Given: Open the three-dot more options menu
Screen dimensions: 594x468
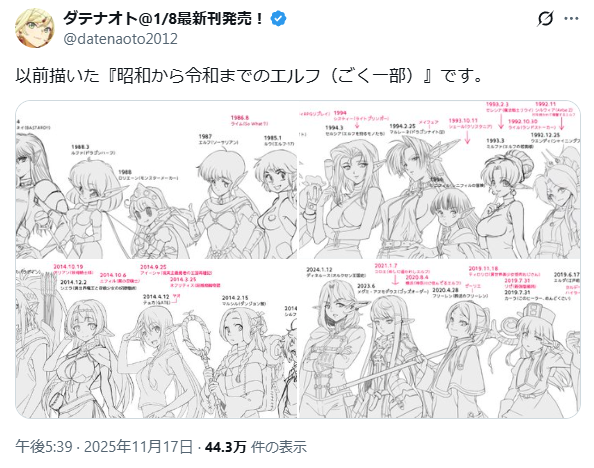Looking at the screenshot, I should click(x=571, y=18).
